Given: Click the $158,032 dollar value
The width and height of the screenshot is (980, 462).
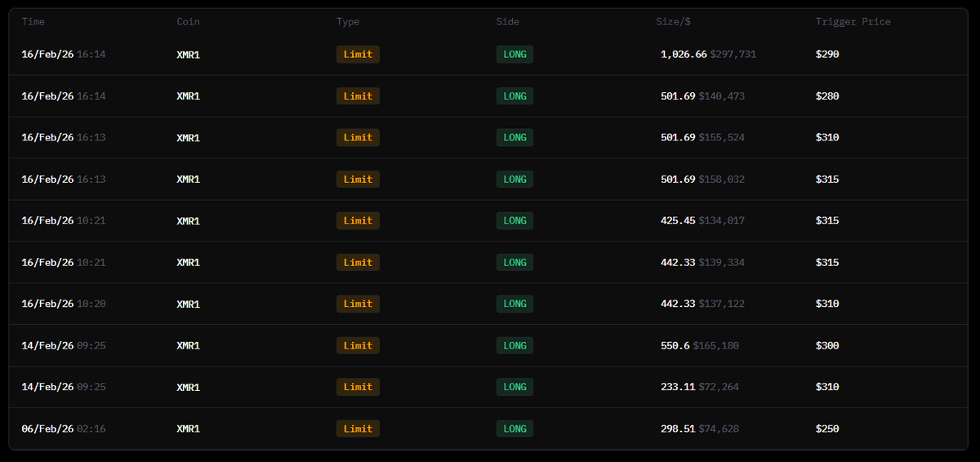Looking at the screenshot, I should click(721, 180).
